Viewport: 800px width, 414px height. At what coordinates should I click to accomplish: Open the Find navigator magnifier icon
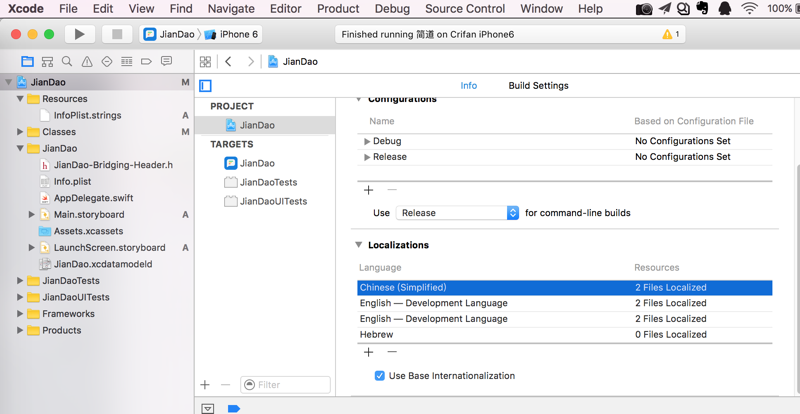(68, 62)
